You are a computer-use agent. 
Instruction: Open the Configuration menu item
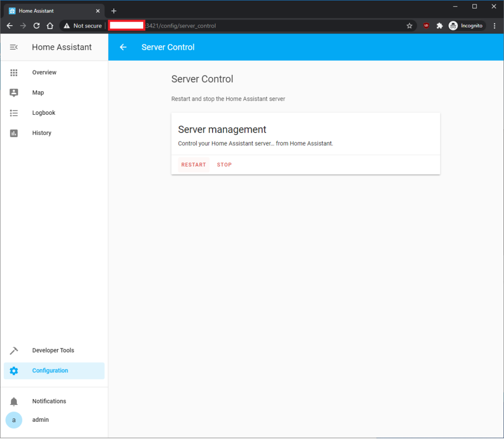click(x=54, y=371)
